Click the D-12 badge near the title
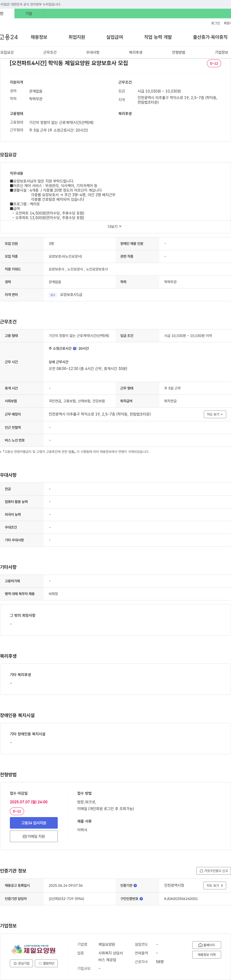 click(214, 63)
